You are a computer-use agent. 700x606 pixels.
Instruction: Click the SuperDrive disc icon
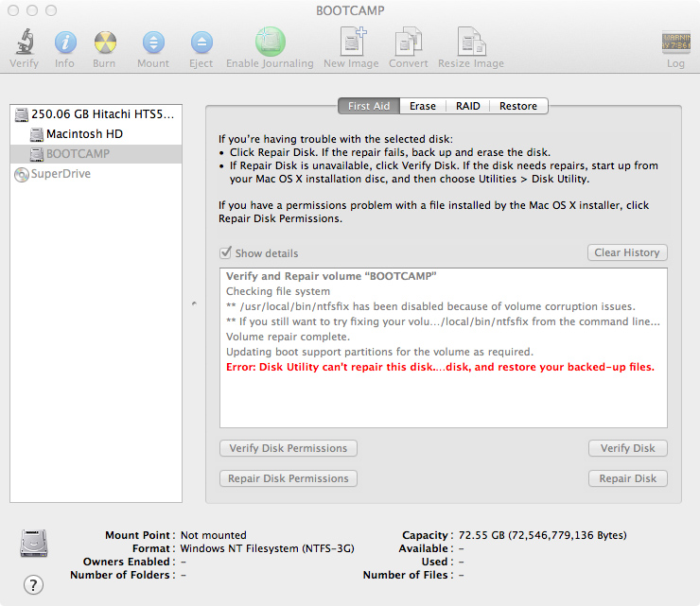22,174
